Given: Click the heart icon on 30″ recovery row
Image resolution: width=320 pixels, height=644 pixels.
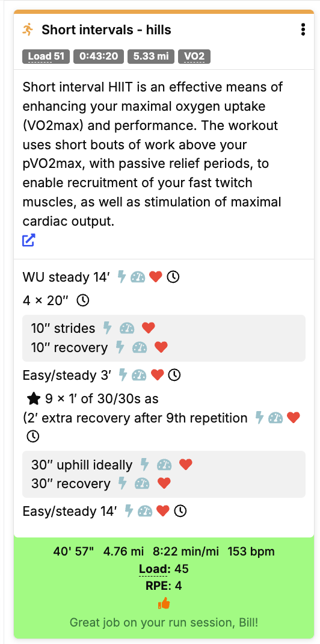Looking at the screenshot, I should [164, 483].
